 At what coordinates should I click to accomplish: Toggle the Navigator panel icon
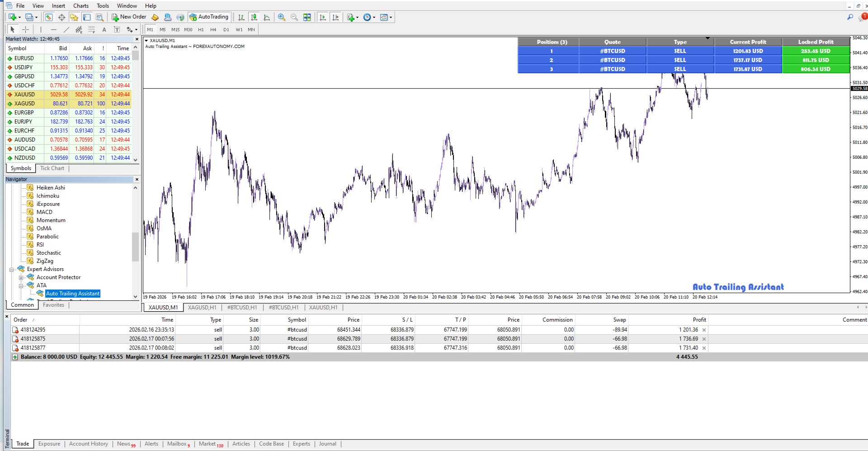point(74,17)
